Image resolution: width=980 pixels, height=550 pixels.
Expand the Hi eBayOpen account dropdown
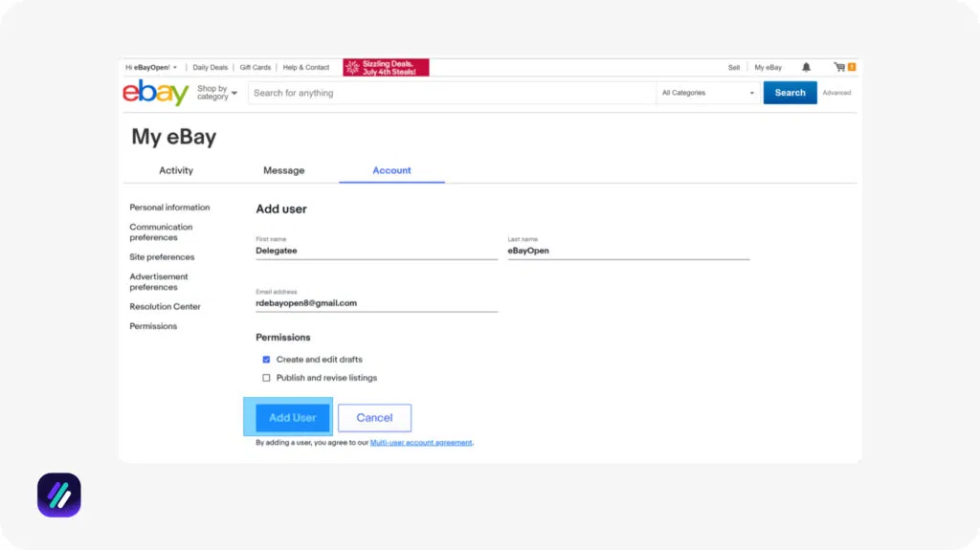pos(151,68)
